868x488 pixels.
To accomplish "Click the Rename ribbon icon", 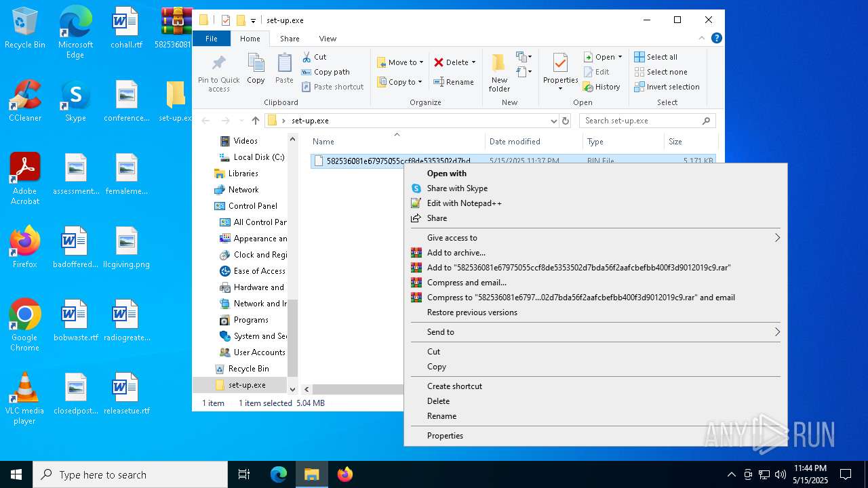I will [x=454, y=82].
